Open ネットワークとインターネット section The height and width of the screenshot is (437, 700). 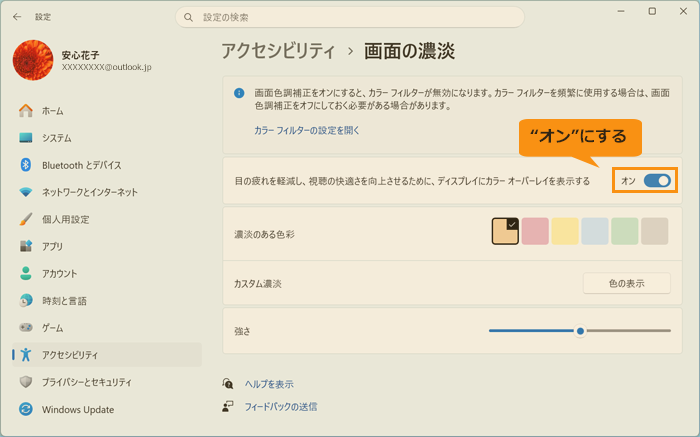(107, 192)
